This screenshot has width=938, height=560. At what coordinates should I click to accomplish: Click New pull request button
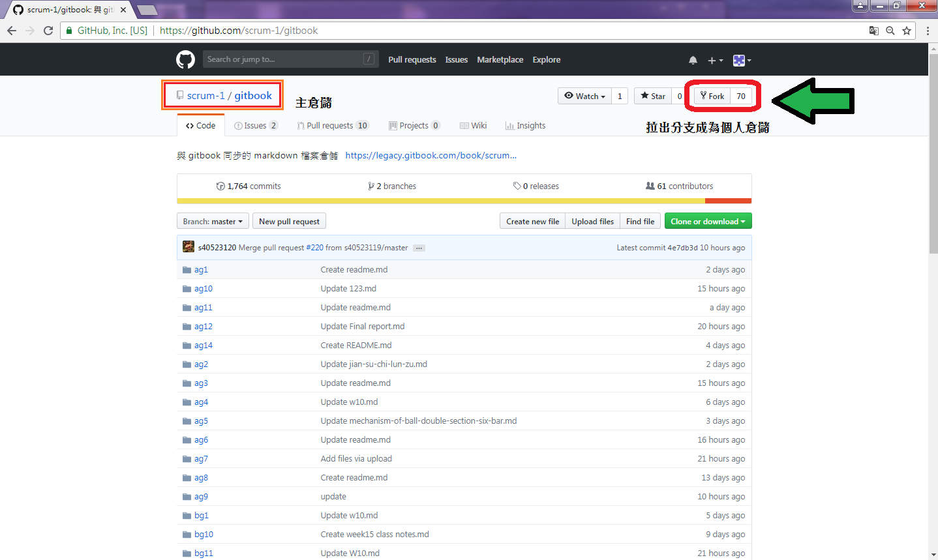[289, 222]
